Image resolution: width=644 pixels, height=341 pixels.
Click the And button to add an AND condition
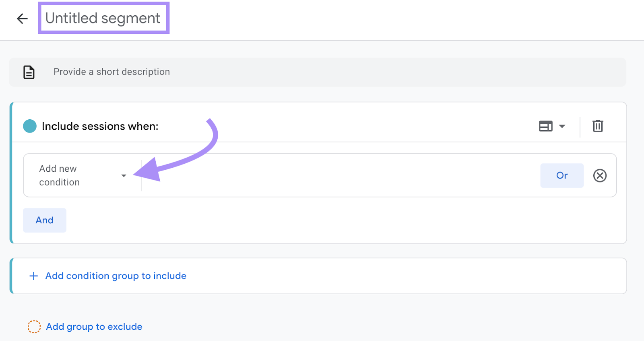[x=44, y=220]
